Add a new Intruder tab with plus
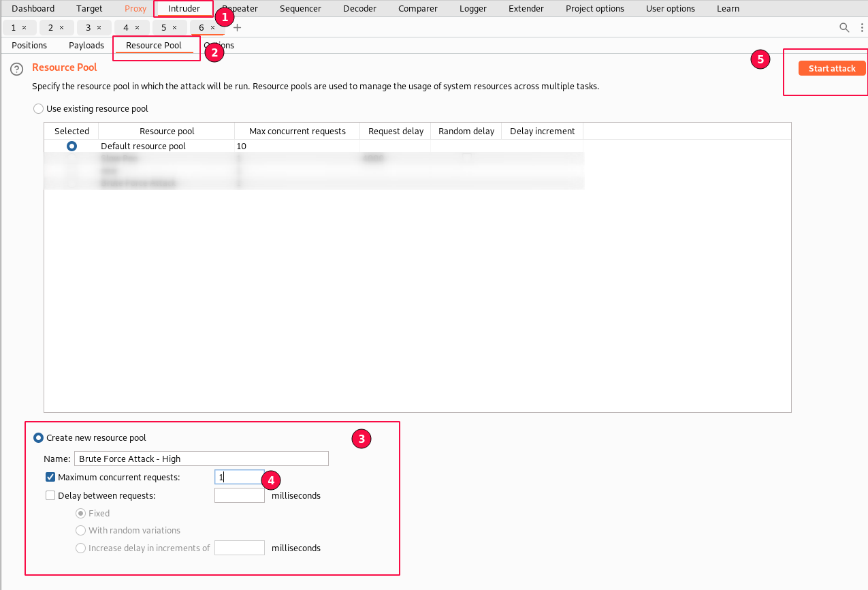The width and height of the screenshot is (868, 590). click(x=238, y=28)
